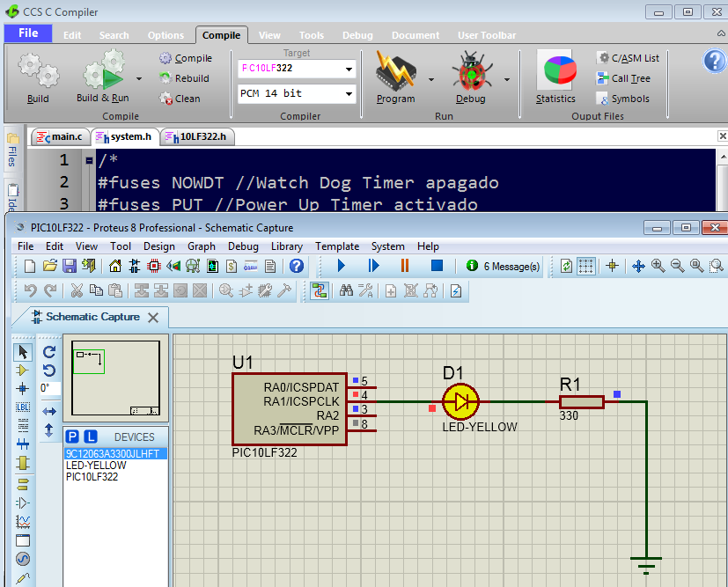Click the Debug ladybug icon in CCS

click(472, 70)
